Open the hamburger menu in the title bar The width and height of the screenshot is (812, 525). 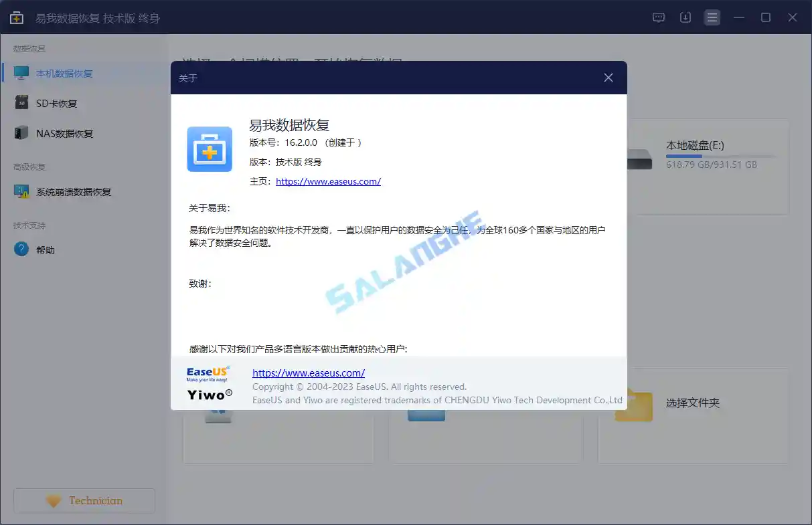tap(712, 17)
